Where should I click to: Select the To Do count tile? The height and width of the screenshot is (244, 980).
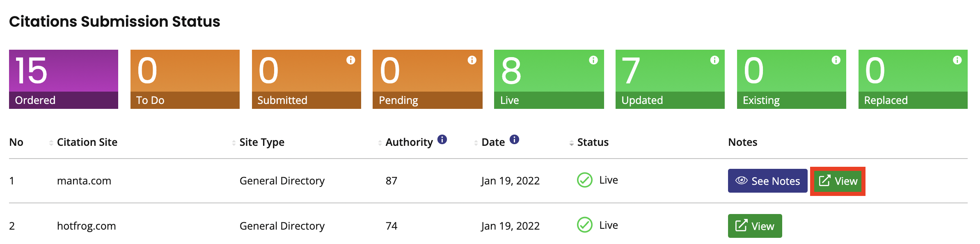[185, 79]
